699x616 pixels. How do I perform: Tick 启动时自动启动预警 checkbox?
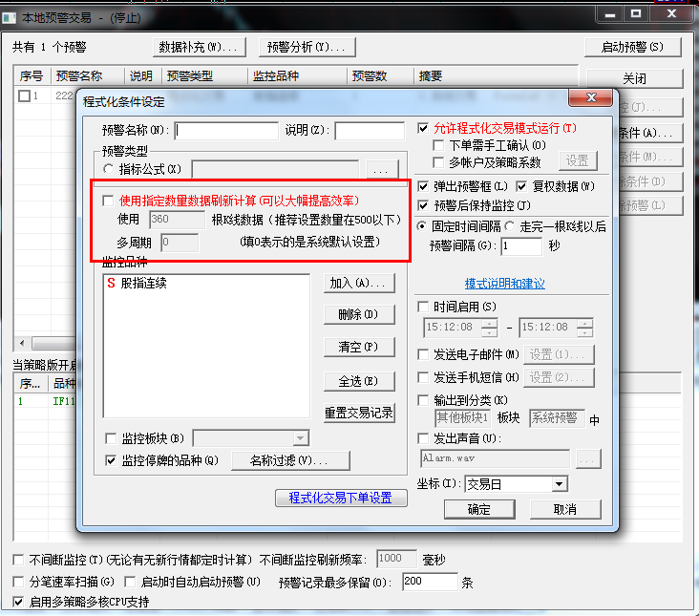[x=130, y=582]
